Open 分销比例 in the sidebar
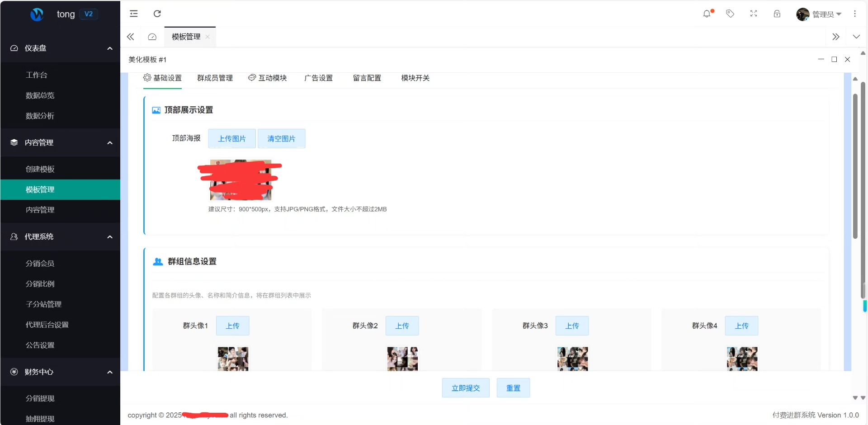 click(60, 284)
